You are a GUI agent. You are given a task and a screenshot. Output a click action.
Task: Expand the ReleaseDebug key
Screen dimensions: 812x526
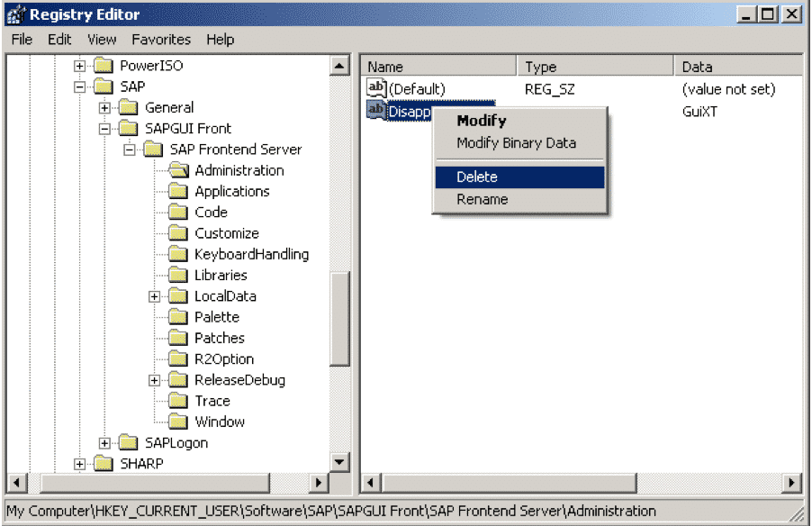point(154,380)
